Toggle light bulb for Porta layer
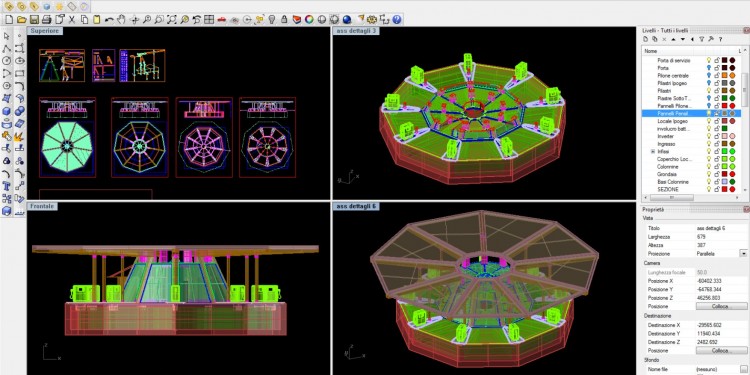 point(708,68)
